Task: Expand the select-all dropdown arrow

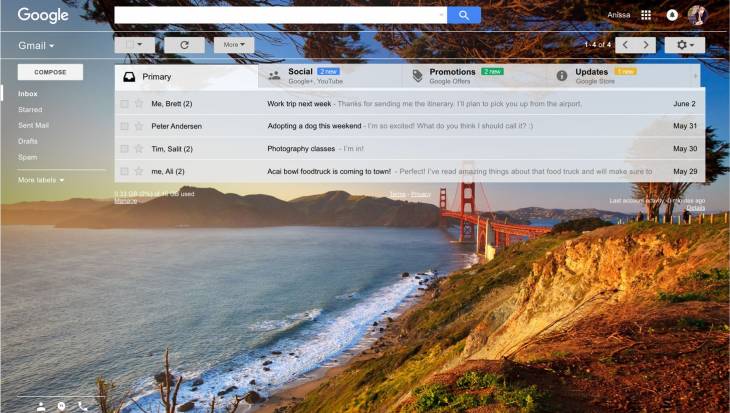Action: 140,45
